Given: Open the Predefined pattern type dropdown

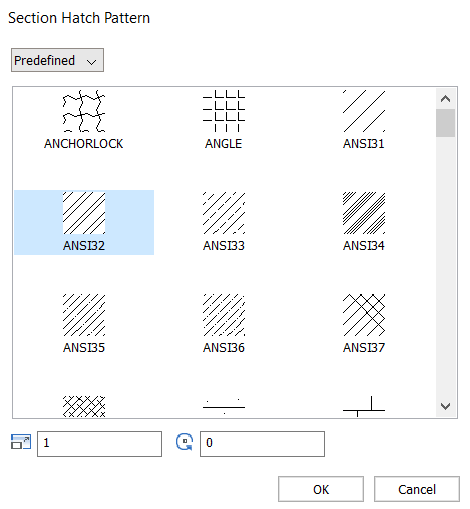Looking at the screenshot, I should [57, 60].
